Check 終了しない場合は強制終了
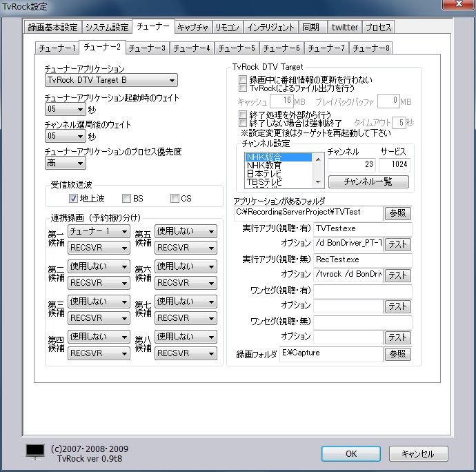This screenshot has height=472, width=476. pos(243,123)
